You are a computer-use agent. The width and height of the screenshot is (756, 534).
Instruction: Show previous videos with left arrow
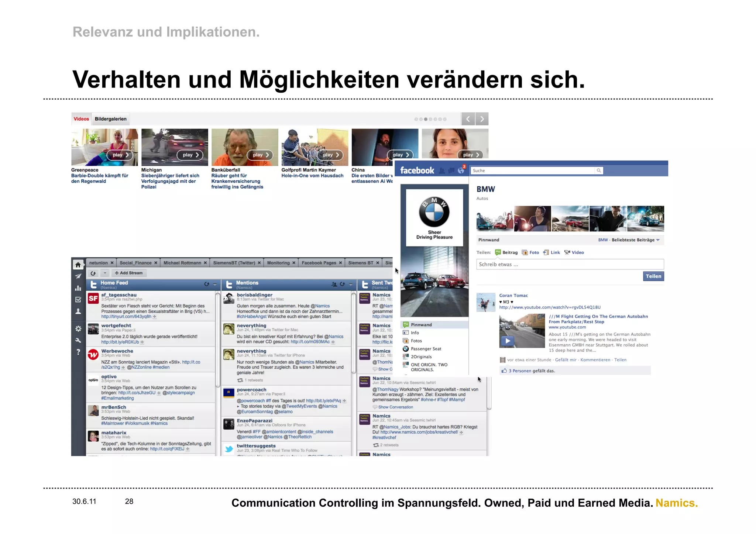468,119
